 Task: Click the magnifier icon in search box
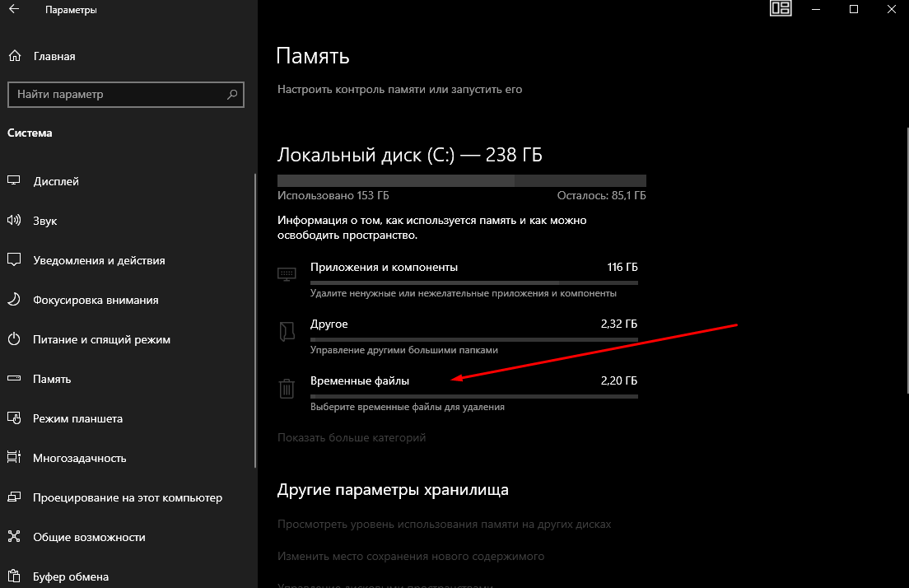tap(232, 95)
